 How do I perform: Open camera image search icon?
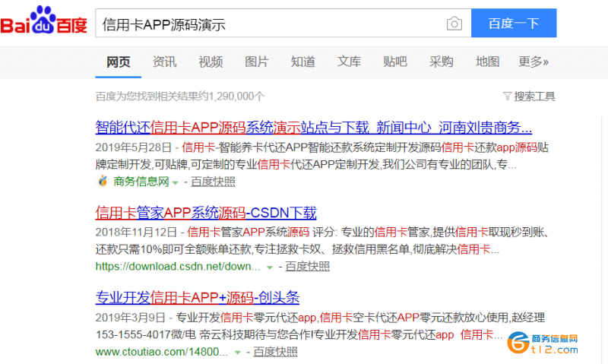pos(454,24)
